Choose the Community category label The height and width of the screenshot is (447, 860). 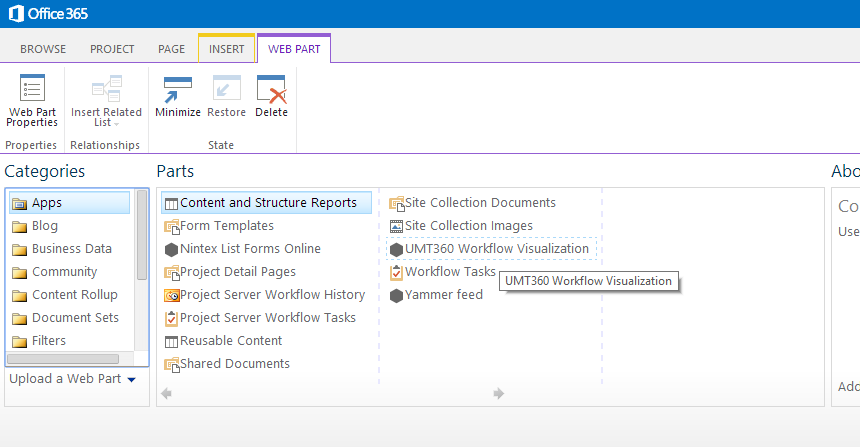[x=64, y=271]
